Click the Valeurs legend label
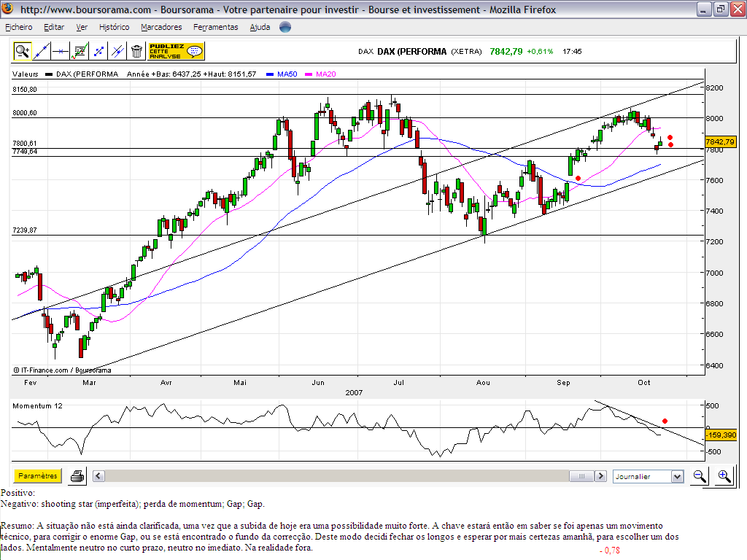 26,74
